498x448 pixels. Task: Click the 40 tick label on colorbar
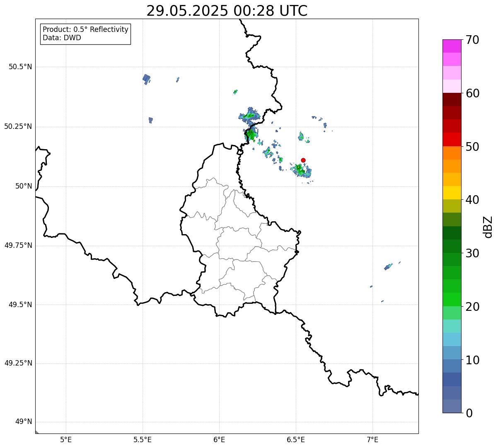[472, 200]
